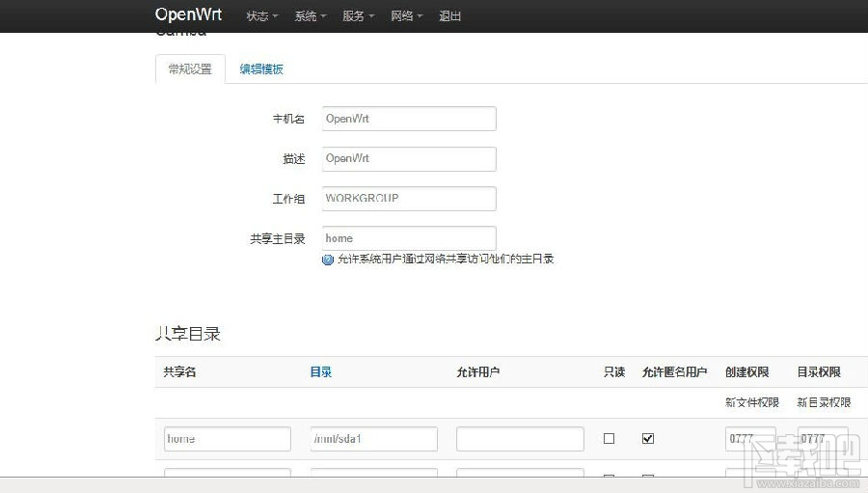Click the 目录 column header link

click(x=320, y=372)
